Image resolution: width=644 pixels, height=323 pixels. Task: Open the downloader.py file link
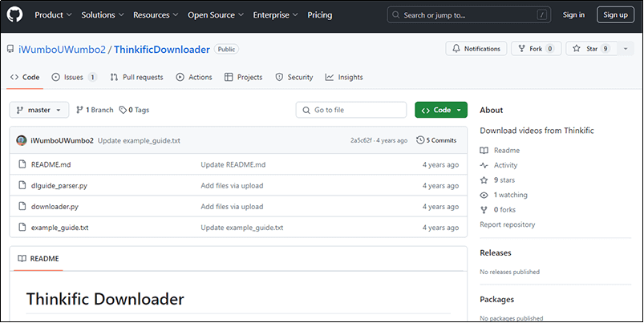[x=55, y=206]
